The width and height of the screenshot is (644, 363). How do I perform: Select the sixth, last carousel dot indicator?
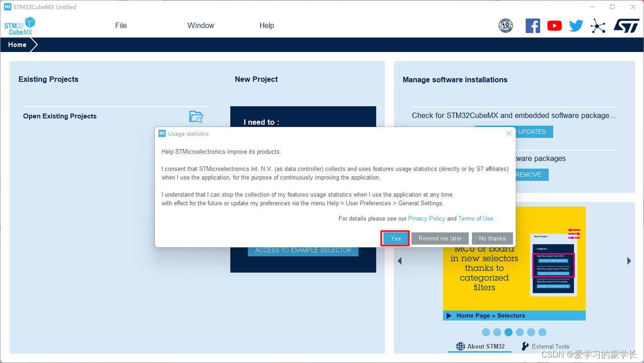(542, 332)
